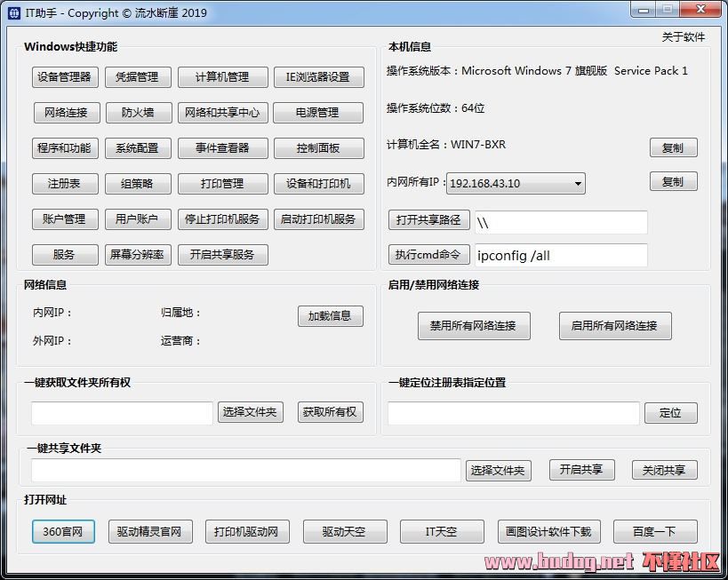Disable networks via 禁用所有网络连接

[473, 326]
